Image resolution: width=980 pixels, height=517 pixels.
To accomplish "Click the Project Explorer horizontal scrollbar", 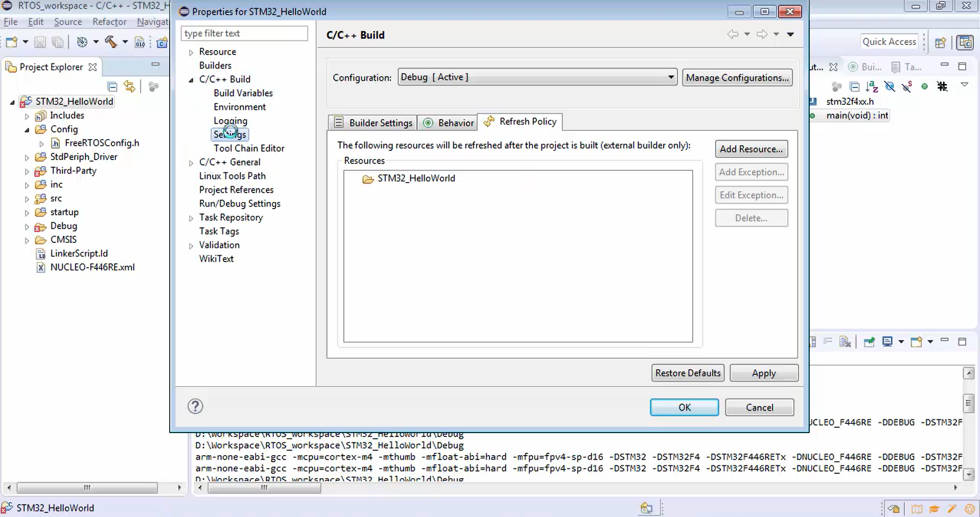I will click(87, 488).
